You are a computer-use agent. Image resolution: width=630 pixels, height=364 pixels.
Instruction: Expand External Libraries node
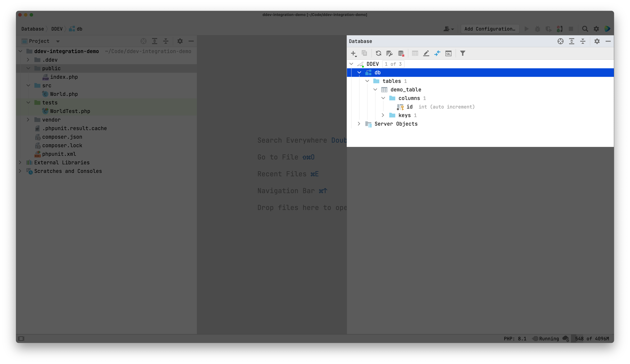tap(20, 162)
